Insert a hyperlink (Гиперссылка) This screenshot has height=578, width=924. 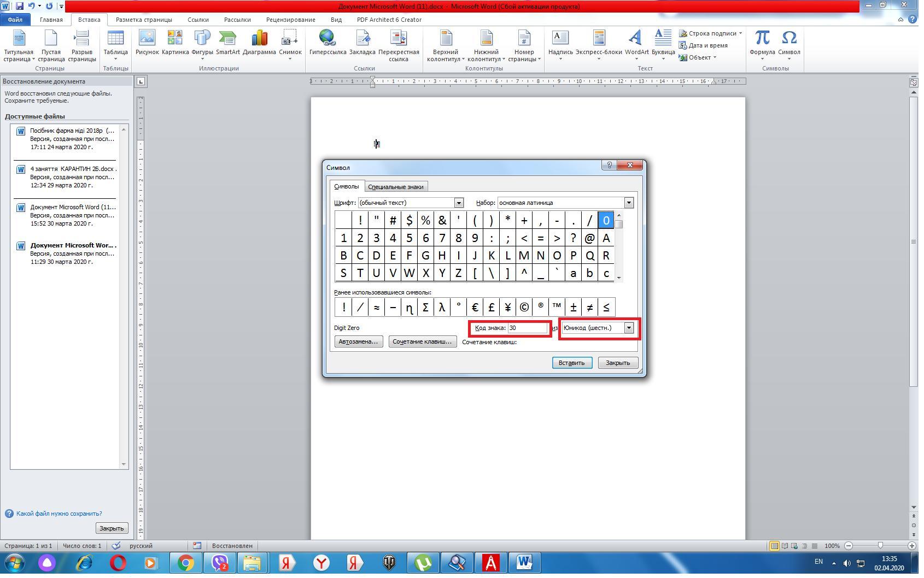(x=328, y=44)
